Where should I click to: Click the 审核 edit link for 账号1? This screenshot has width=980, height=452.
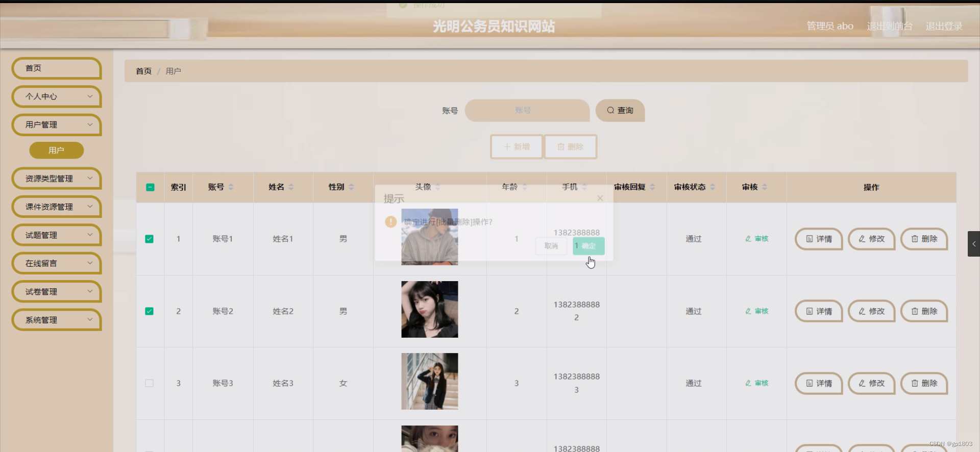click(x=756, y=239)
